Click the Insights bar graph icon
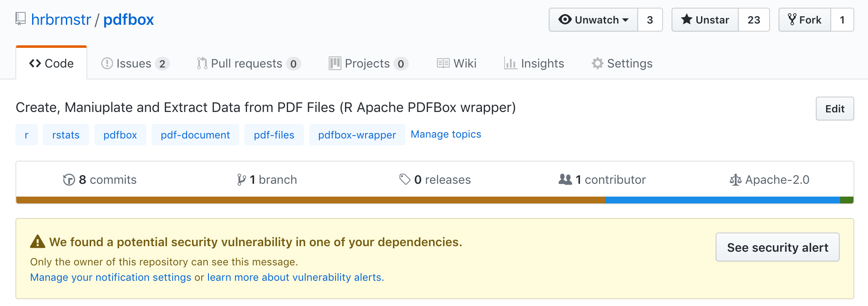 (x=510, y=63)
